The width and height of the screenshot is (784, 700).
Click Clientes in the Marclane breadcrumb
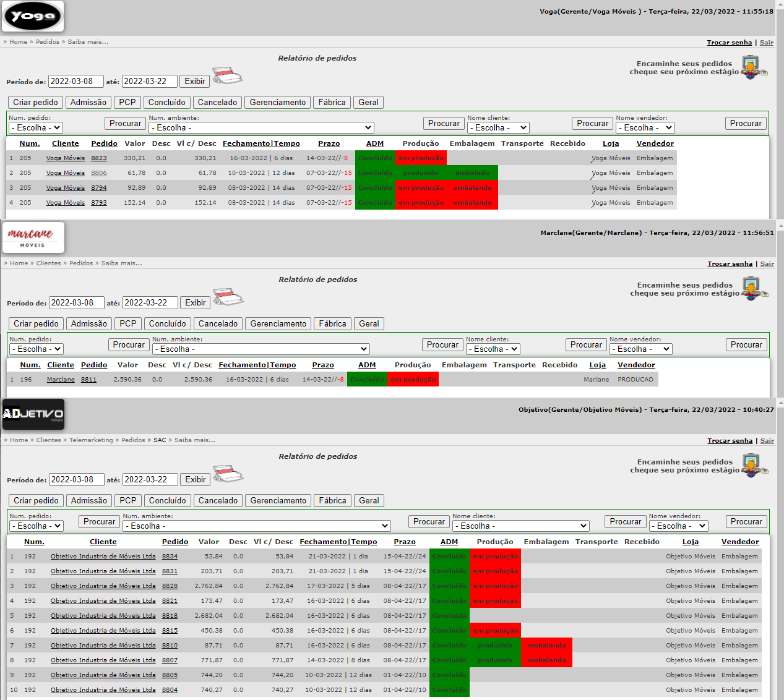pos(49,263)
